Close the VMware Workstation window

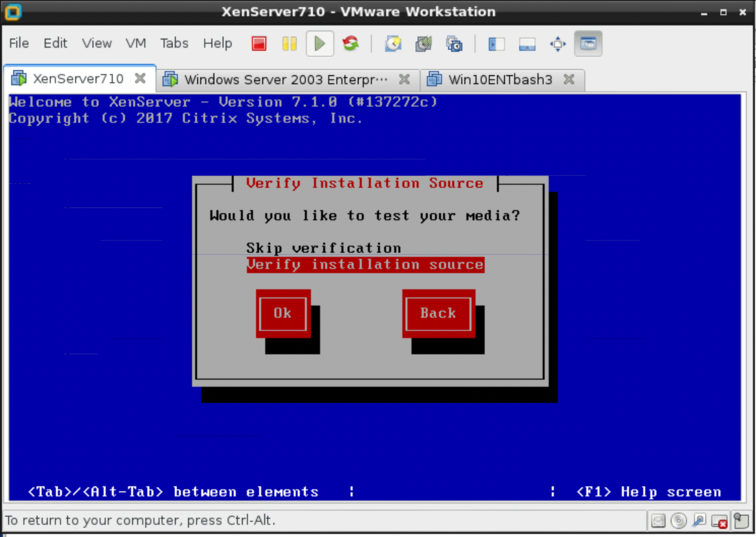tap(743, 13)
